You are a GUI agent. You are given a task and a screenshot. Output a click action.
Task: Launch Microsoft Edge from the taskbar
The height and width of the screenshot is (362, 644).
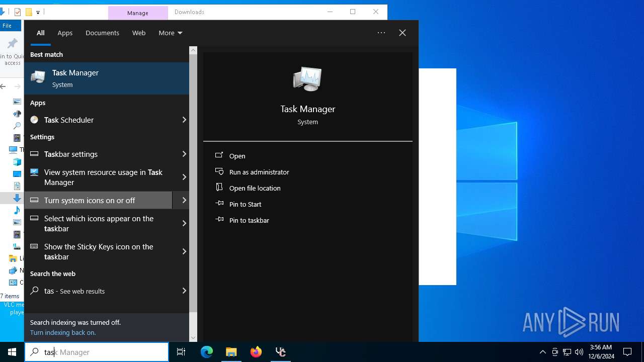click(x=207, y=352)
